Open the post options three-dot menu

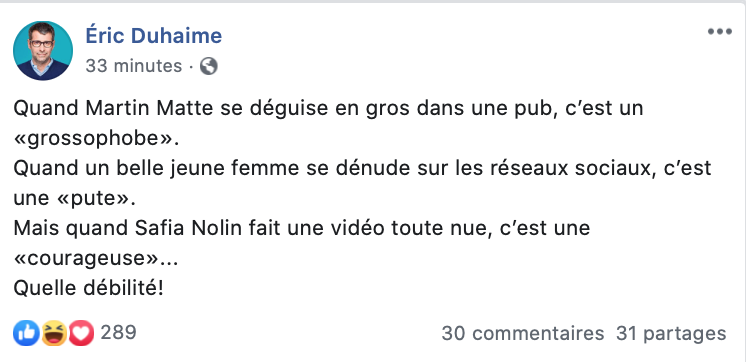(x=719, y=32)
